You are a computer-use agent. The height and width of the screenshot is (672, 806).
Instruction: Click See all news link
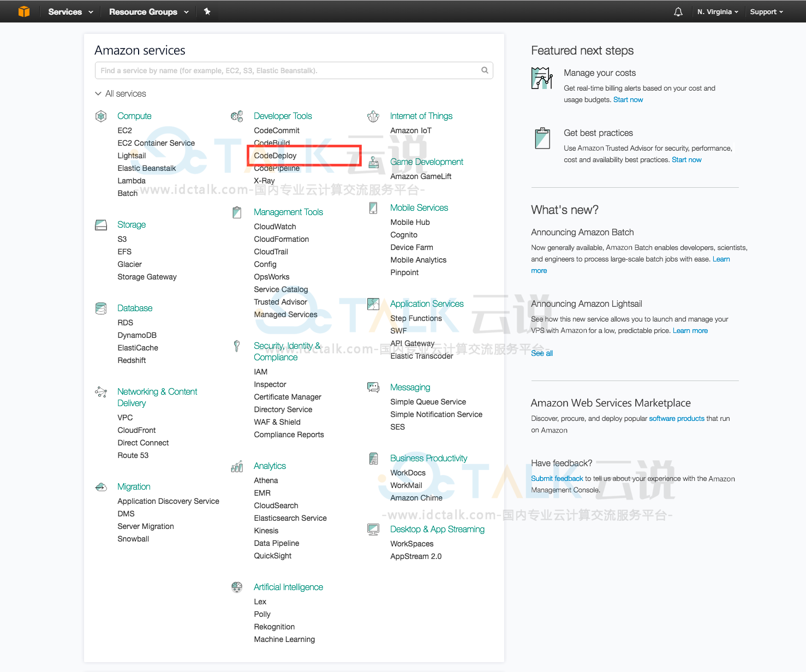point(542,353)
